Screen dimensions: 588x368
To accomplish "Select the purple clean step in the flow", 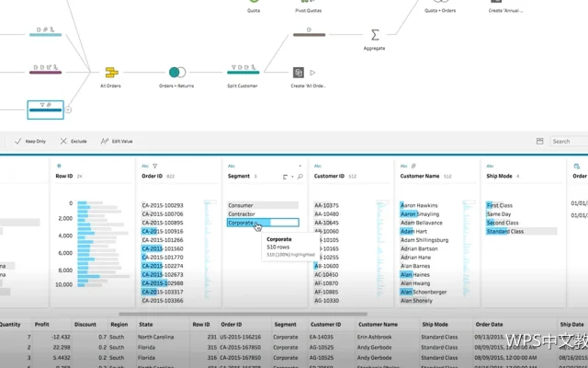I will 45,72.
